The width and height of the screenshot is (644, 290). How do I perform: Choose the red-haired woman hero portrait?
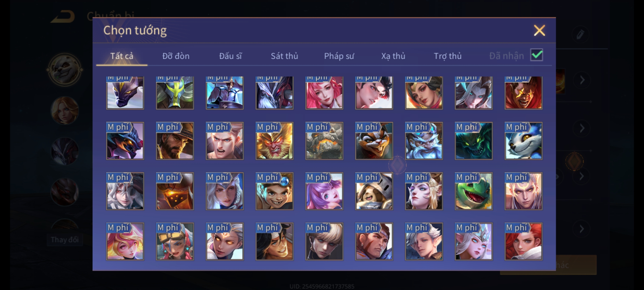tap(523, 241)
